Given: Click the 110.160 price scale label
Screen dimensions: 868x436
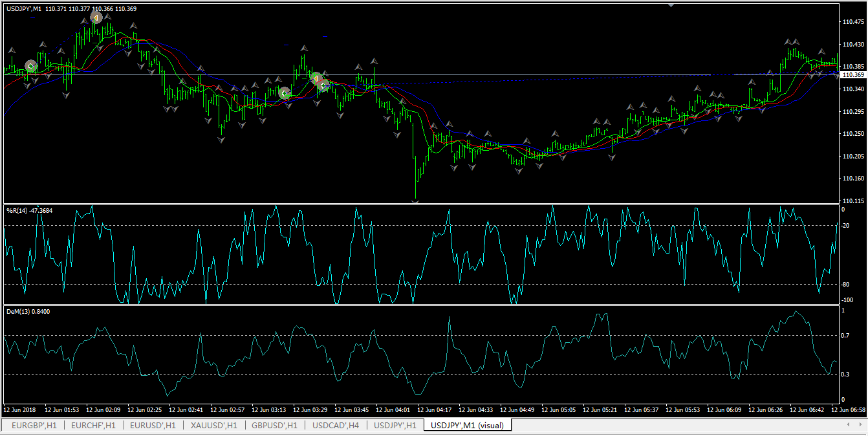Looking at the screenshot, I should pyautogui.click(x=853, y=179).
